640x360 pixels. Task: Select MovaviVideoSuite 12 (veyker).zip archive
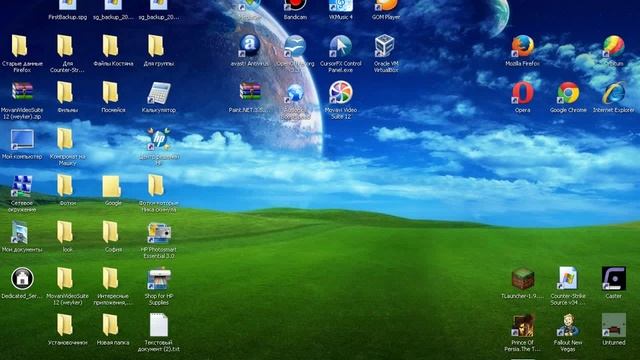coord(22,92)
